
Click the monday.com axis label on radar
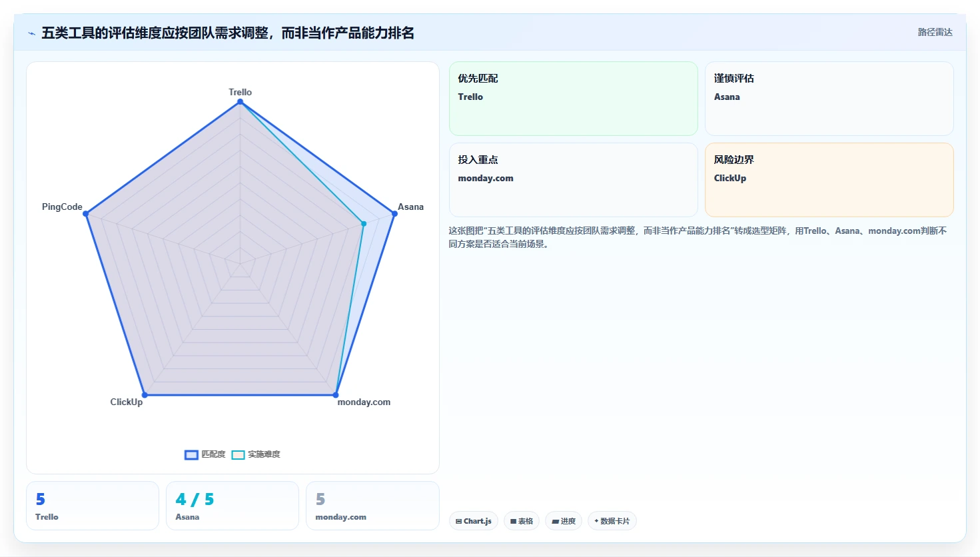pyautogui.click(x=364, y=402)
